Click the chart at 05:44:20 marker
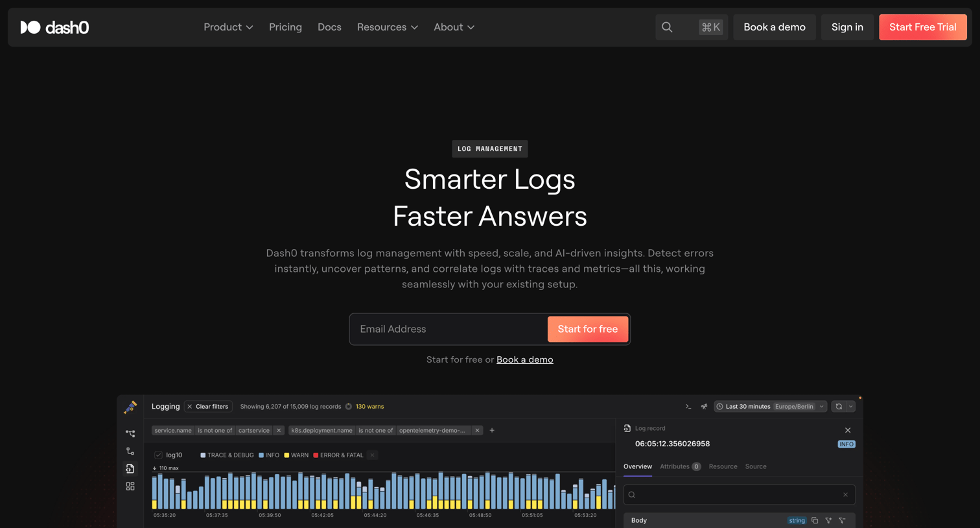 (x=375, y=515)
